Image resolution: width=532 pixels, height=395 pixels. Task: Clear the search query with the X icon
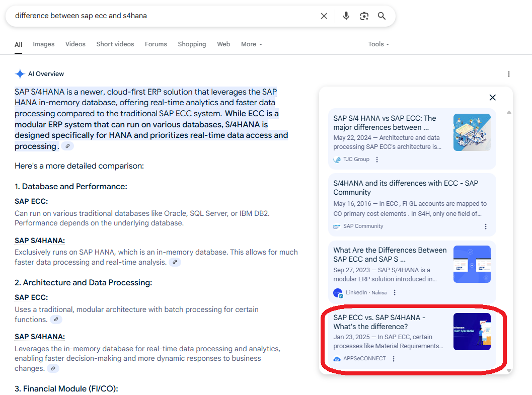pos(324,16)
